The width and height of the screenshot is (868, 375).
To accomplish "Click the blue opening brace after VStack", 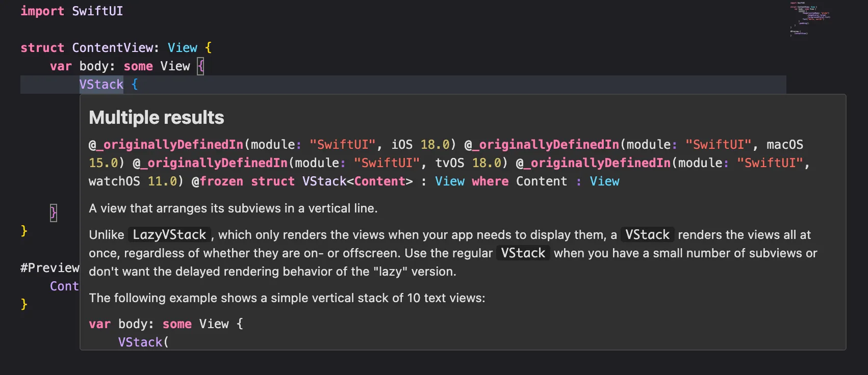I will tap(135, 85).
